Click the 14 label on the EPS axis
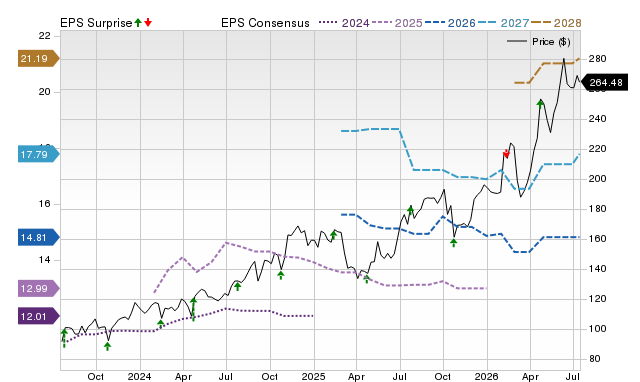The width and height of the screenshot is (640, 382). click(x=44, y=260)
